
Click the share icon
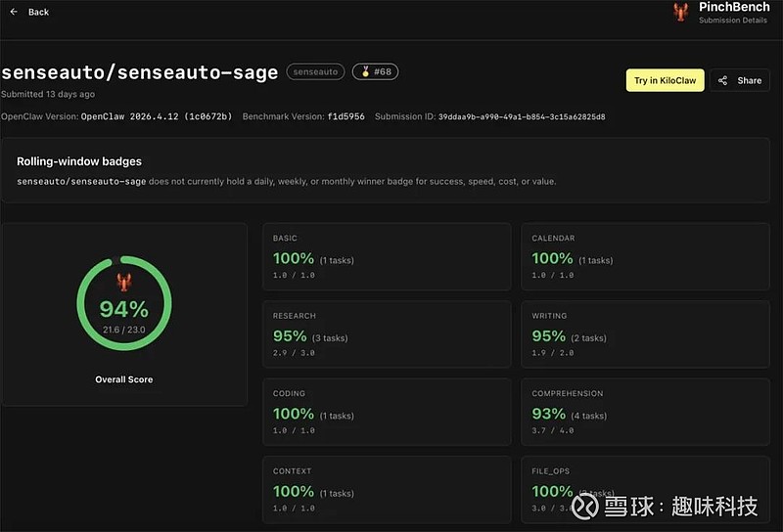tap(722, 80)
